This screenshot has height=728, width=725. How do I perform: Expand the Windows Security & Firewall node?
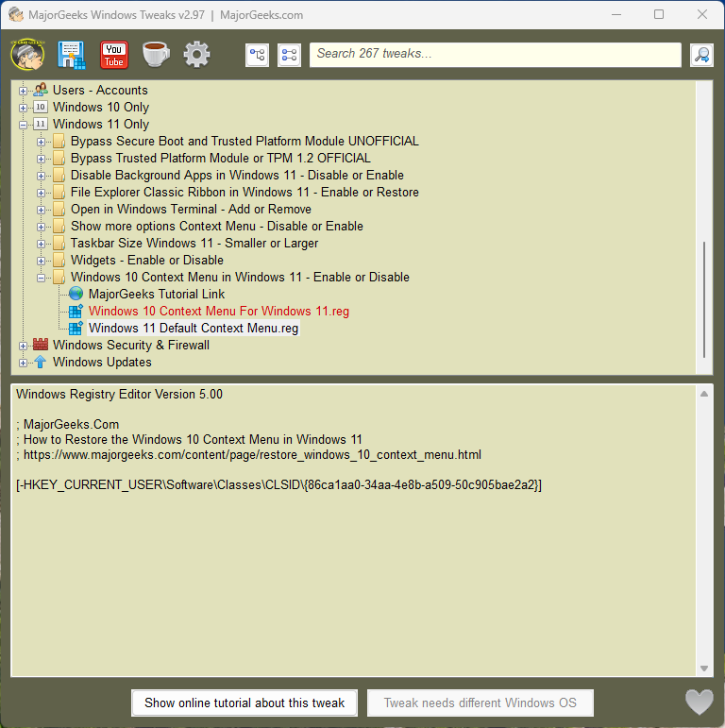coord(23,346)
